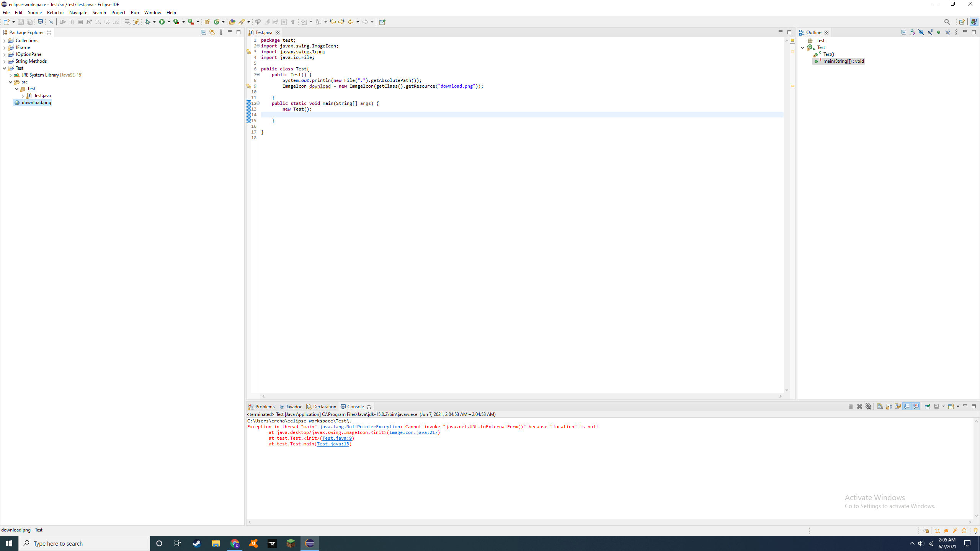Click Pin Console icon
This screenshot has height=551, width=980.
point(927,406)
